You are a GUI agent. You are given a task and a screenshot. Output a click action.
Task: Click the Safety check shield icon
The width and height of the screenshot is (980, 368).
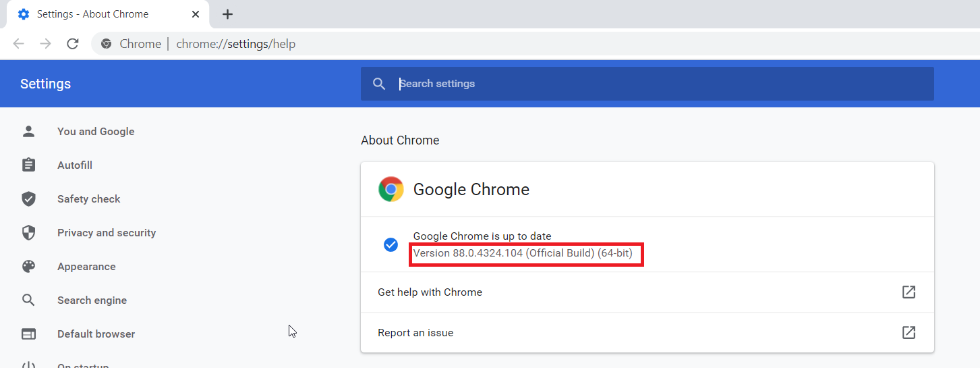pos(28,199)
